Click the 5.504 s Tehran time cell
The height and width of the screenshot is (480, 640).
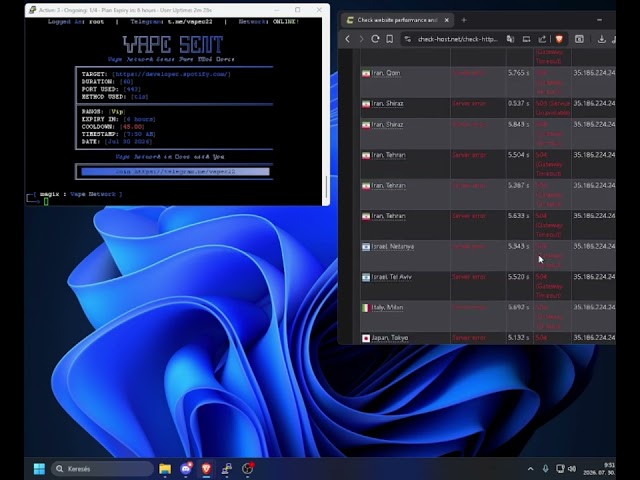tap(518, 155)
